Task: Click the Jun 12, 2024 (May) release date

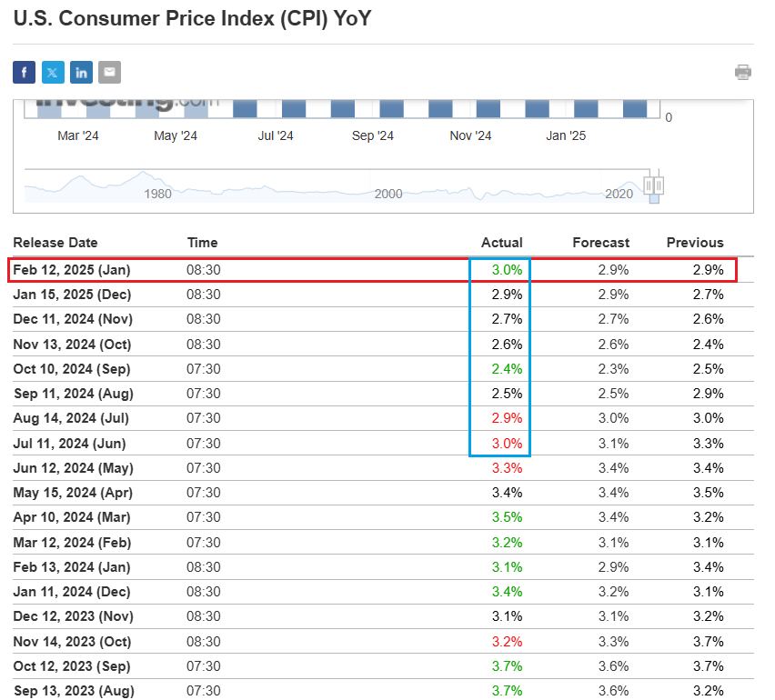Action: click(x=73, y=468)
